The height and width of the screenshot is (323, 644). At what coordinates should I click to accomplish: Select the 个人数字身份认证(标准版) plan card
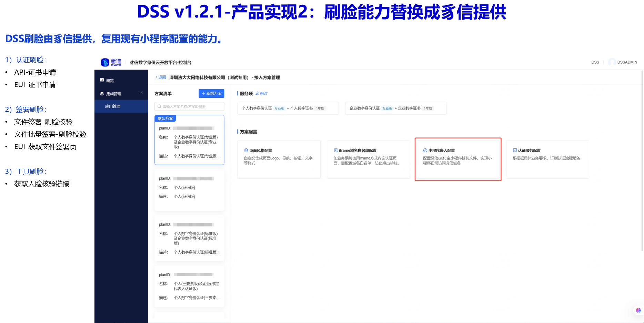coord(189,238)
